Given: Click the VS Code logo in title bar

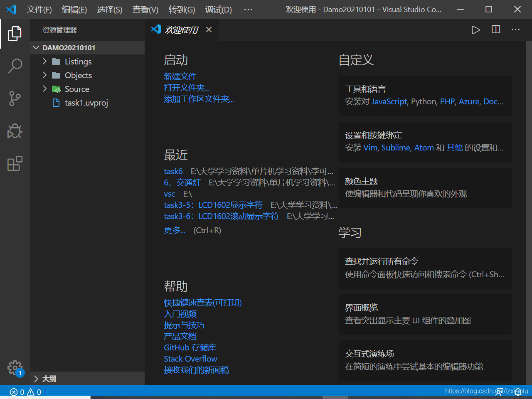Looking at the screenshot, I should pyautogui.click(x=11, y=9).
